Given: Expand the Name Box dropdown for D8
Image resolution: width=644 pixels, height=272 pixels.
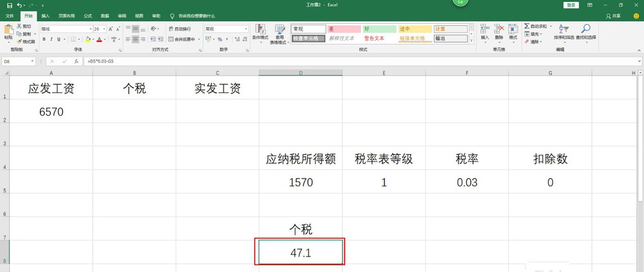Looking at the screenshot, I should pos(33,61).
